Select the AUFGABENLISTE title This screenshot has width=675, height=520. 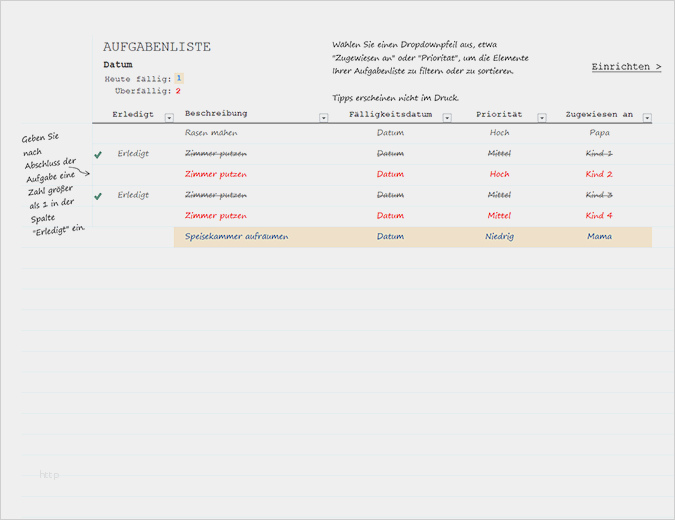click(157, 47)
